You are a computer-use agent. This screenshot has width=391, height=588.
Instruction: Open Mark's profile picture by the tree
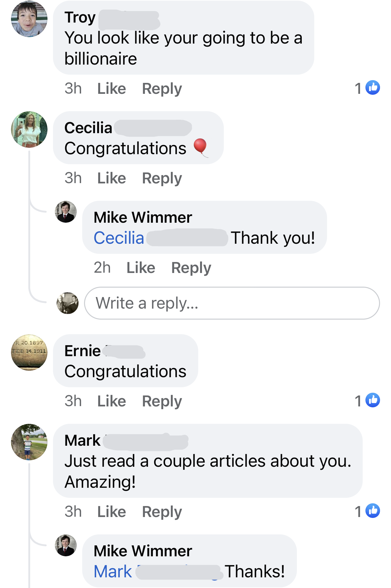pyautogui.click(x=29, y=442)
